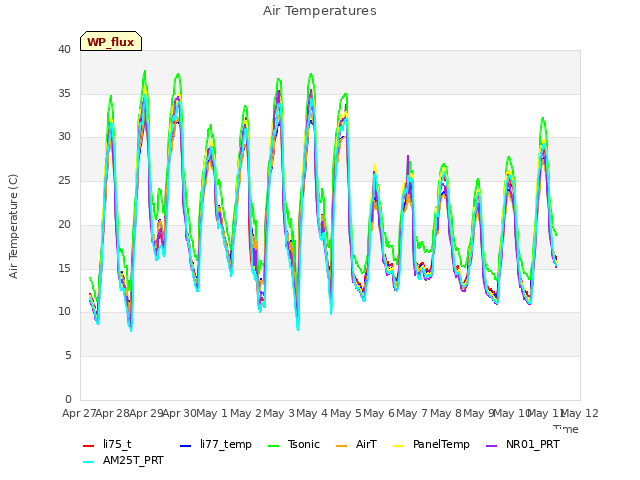Image resolution: width=640 pixels, height=480 pixels.
Task: Click the May 6 x-axis tick label
Action: click(x=379, y=413)
